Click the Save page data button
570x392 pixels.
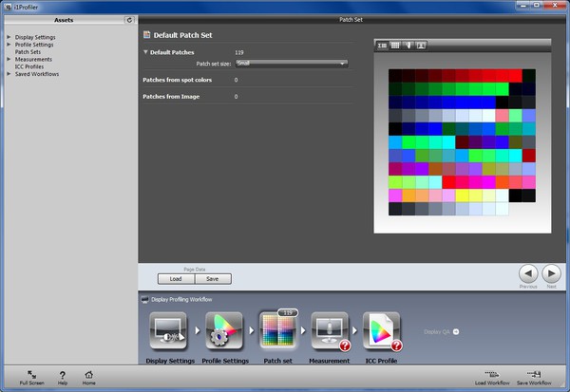coord(213,279)
